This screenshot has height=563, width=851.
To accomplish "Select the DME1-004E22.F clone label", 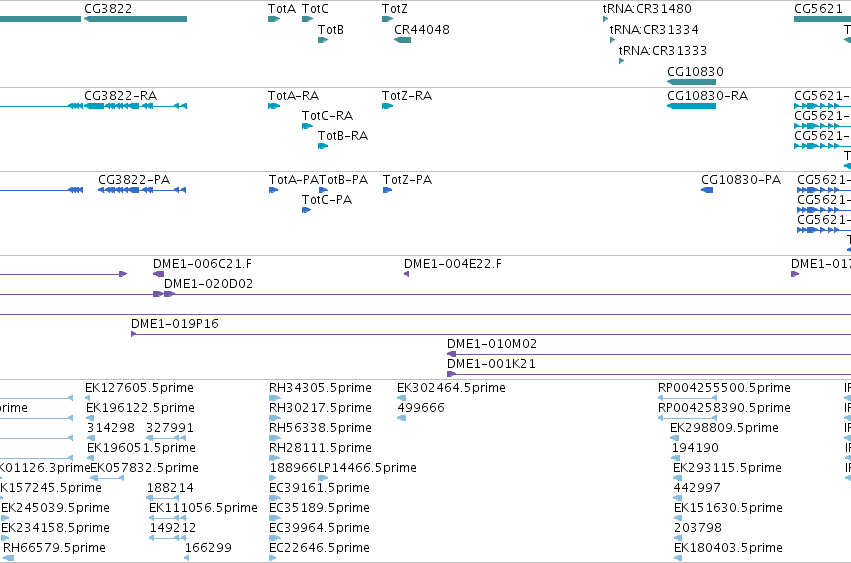I will coord(453,264).
